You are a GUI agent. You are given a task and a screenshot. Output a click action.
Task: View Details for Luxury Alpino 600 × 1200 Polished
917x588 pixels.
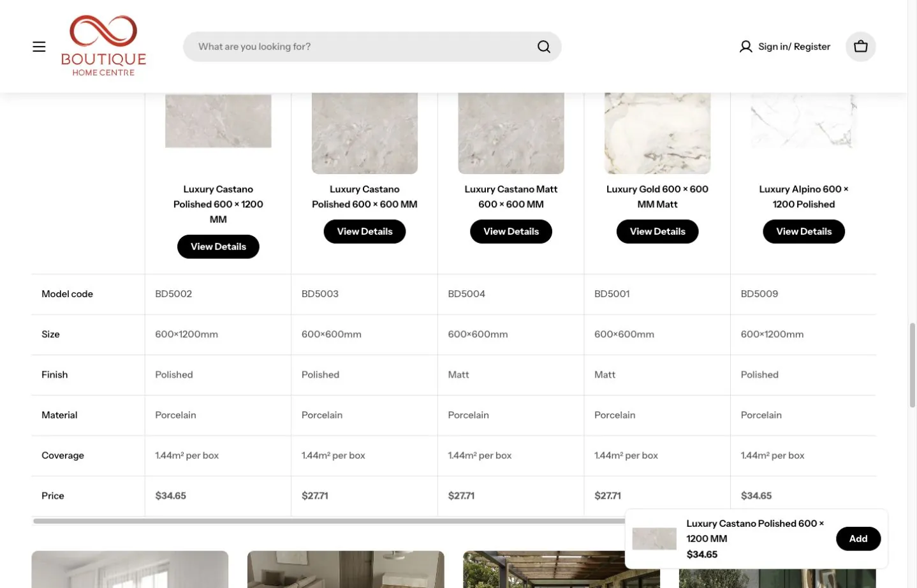click(x=803, y=232)
